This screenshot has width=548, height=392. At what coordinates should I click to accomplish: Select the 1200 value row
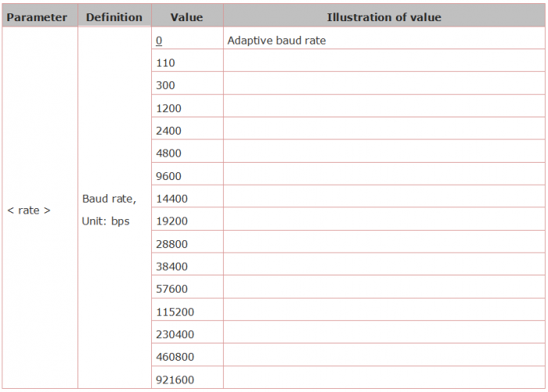pos(168,108)
